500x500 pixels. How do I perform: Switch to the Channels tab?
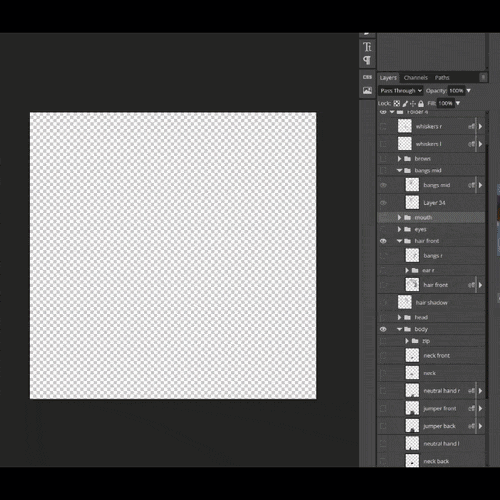click(416, 78)
